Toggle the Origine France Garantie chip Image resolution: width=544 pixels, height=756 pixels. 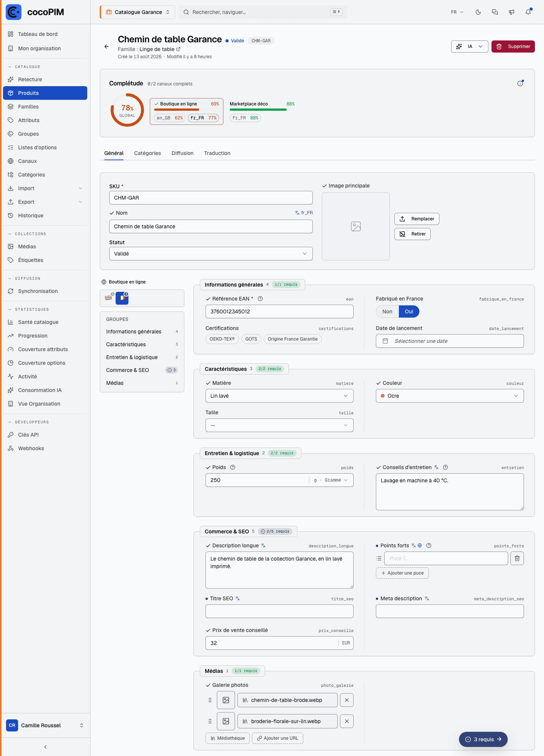[x=293, y=339]
